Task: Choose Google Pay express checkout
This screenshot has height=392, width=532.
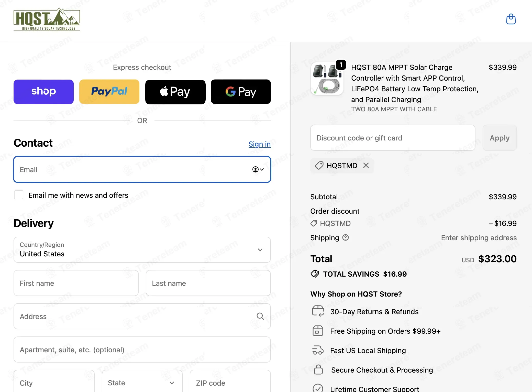Action: [241, 92]
